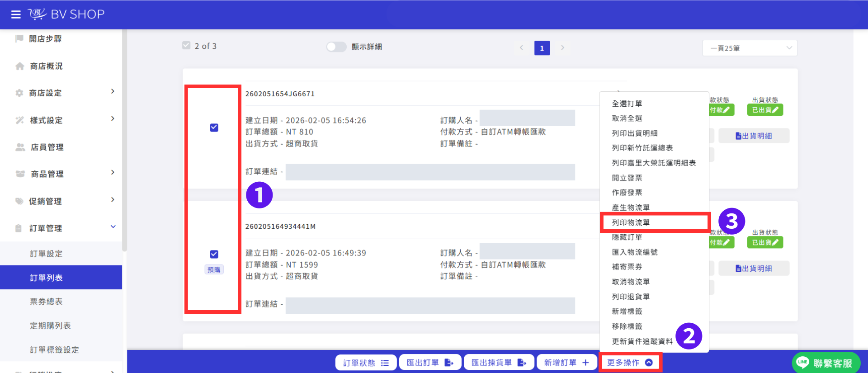868x373 pixels.
Task: Expand the 促銷管理 chevron
Action: point(113,200)
